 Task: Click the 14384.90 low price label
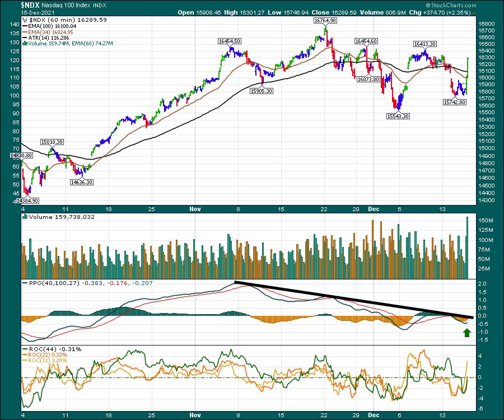tap(27, 200)
